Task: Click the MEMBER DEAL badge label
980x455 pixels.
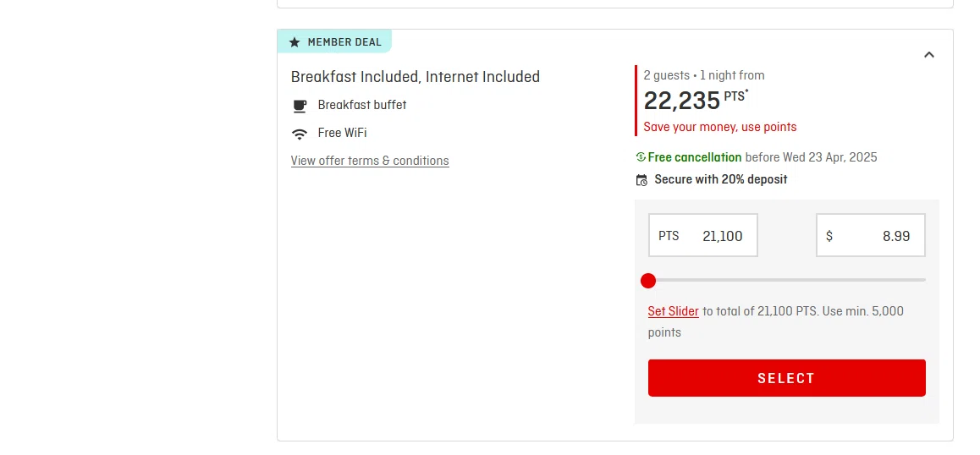Action: (344, 42)
